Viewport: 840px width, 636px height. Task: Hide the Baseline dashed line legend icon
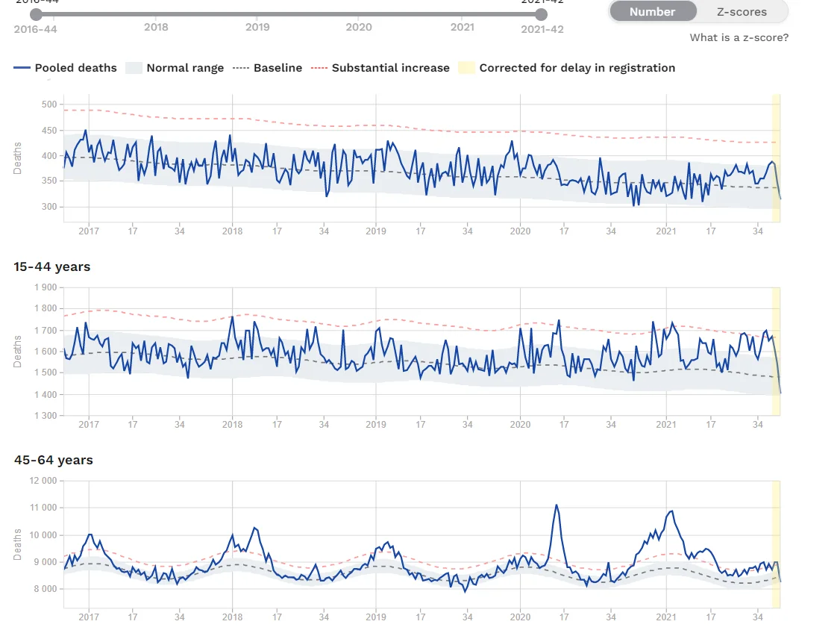click(x=240, y=68)
